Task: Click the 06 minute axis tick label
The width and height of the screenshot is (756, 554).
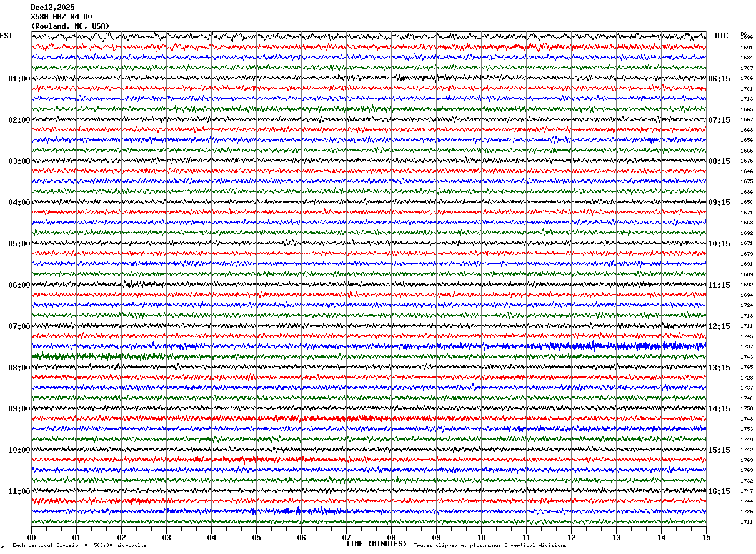Action: click(x=301, y=537)
